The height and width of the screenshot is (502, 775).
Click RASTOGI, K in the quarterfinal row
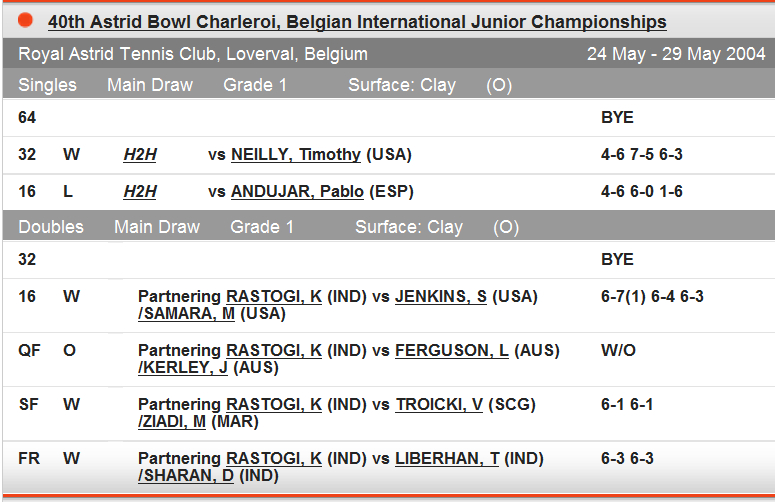click(274, 351)
